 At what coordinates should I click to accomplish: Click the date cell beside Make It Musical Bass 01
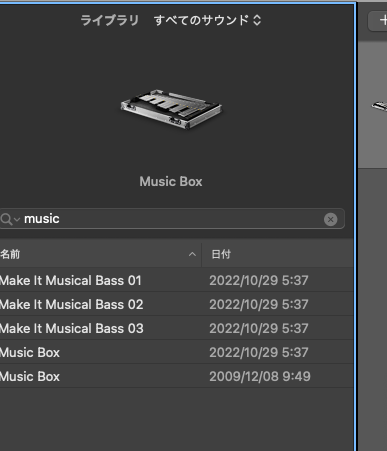[x=259, y=280]
